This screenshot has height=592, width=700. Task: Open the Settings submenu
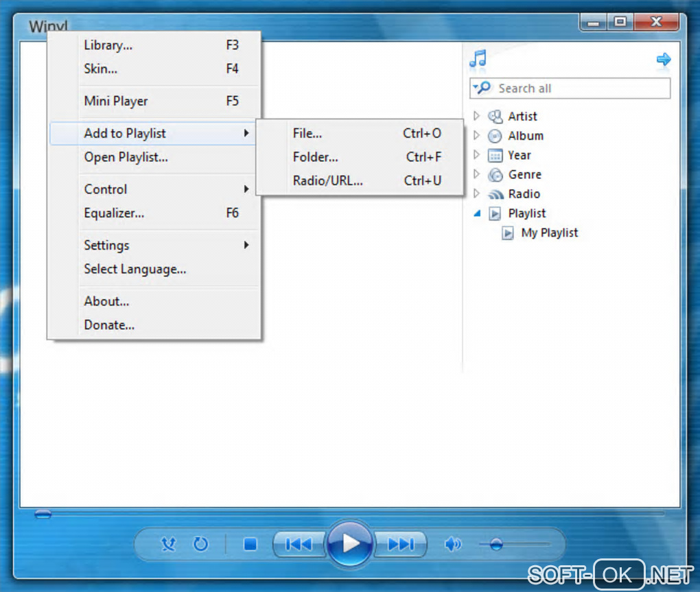pos(154,245)
